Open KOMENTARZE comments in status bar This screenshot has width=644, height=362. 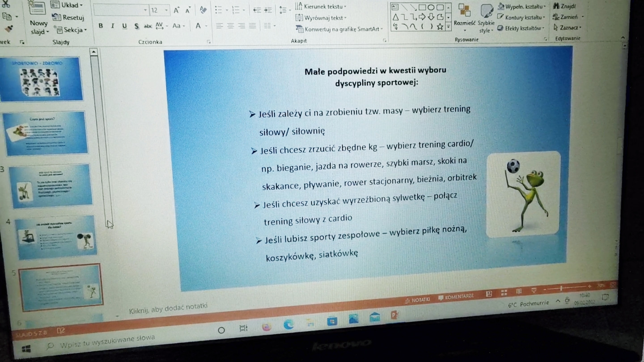456,297
